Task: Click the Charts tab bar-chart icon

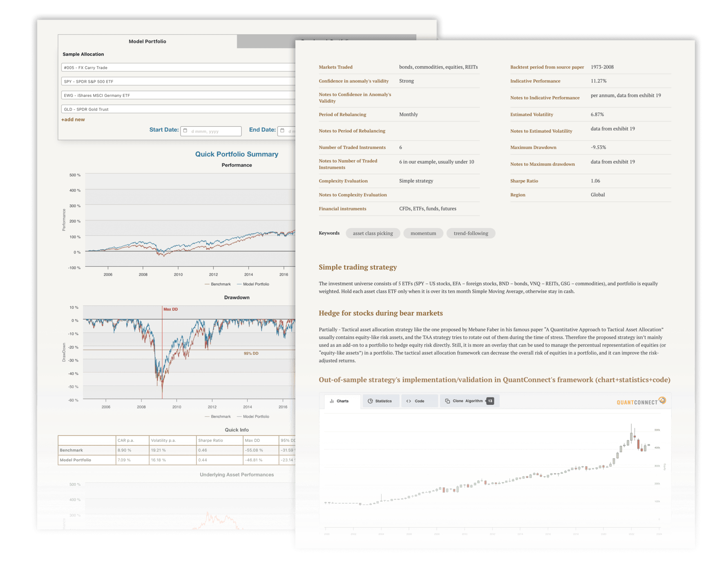Action: 332,401
